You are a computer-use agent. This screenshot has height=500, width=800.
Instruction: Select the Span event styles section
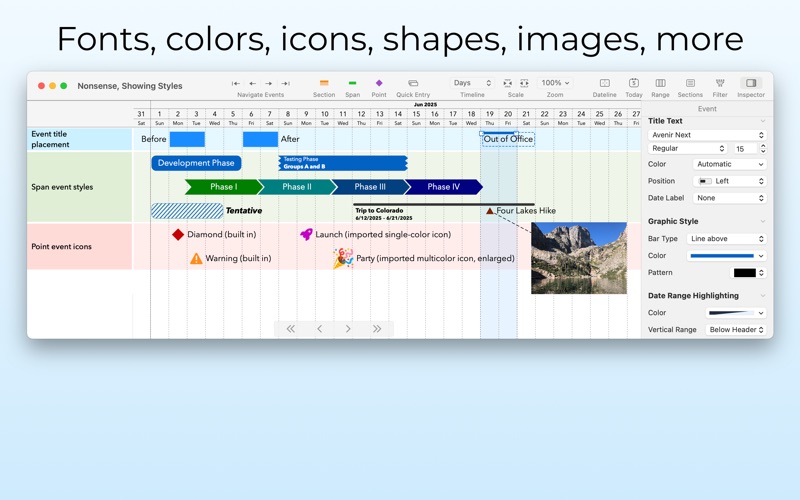(80, 187)
